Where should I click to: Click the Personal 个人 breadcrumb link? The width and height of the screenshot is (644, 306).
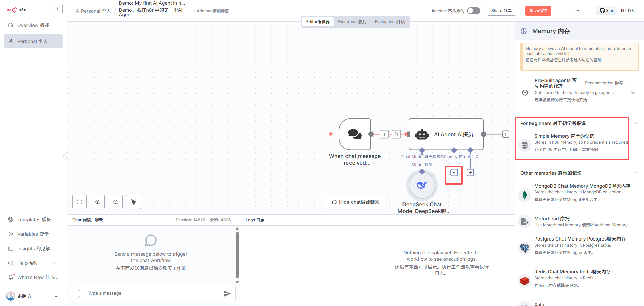[93, 11]
